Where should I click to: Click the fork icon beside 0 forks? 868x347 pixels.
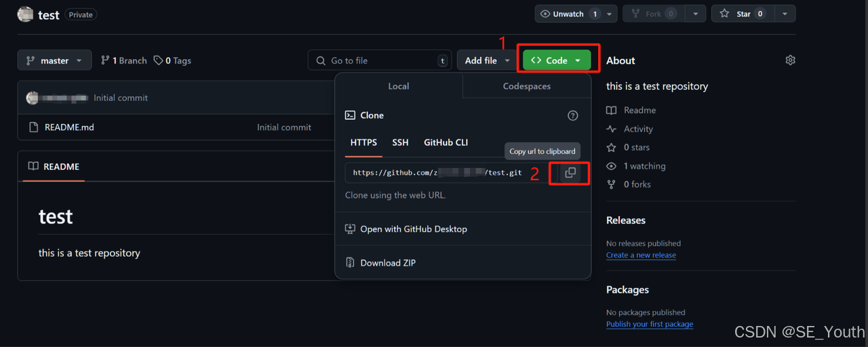point(612,184)
